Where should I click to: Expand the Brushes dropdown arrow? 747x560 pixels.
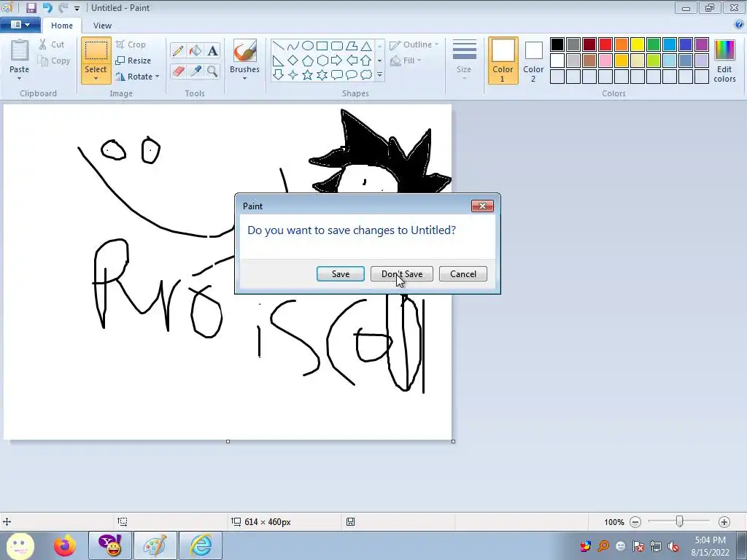tap(245, 79)
